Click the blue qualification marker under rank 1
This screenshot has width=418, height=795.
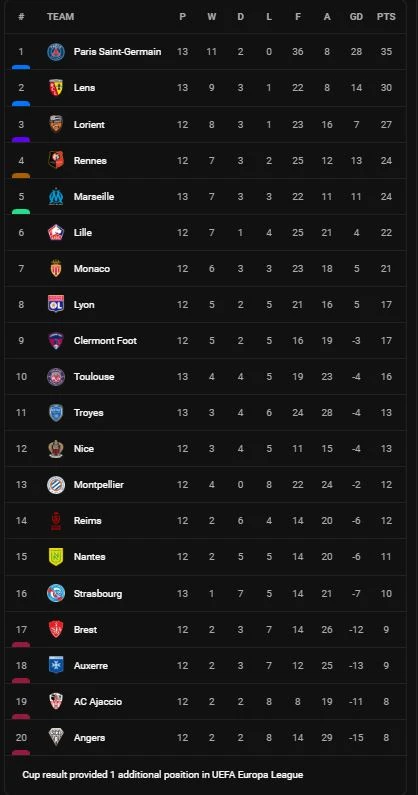coord(21,67)
